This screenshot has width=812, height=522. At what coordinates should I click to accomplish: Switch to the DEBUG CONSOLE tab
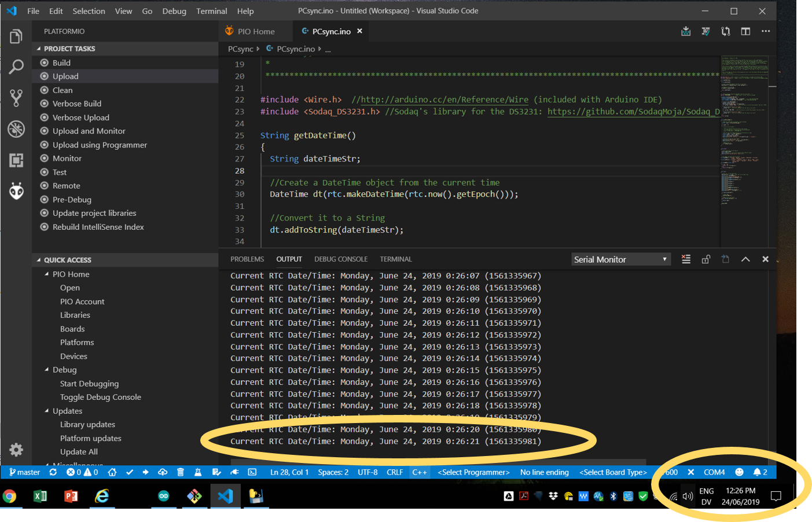[340, 259]
